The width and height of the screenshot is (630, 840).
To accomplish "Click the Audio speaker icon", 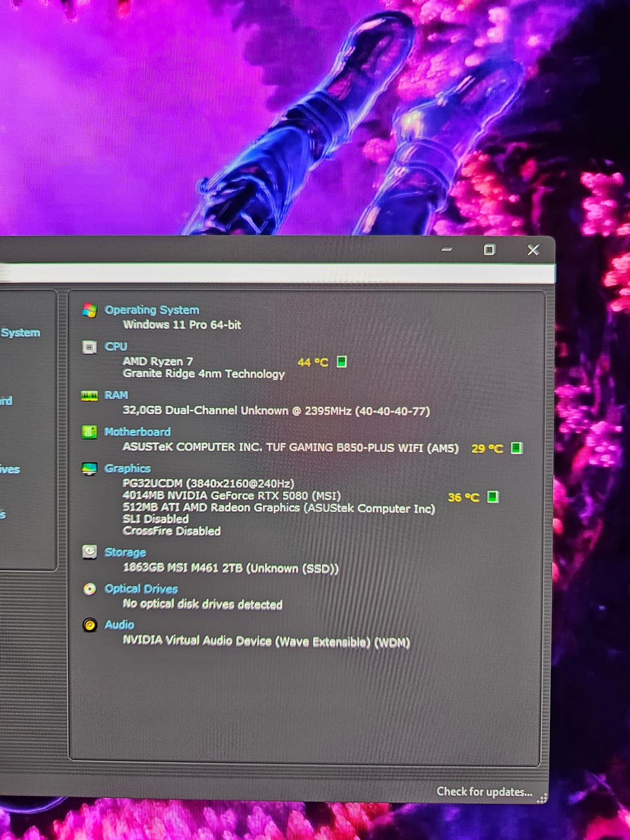I will (90, 625).
